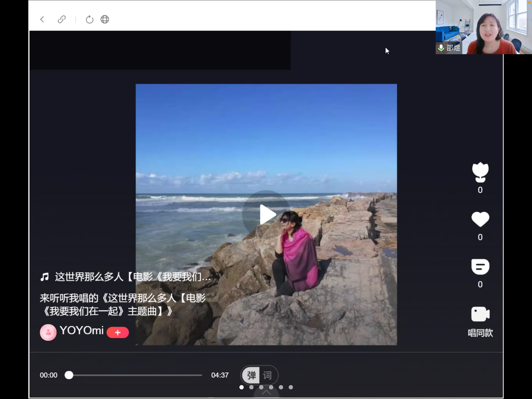The width and height of the screenshot is (532, 399).
Task: Switch to 词 lyrics toggle option
Action: 267,375
